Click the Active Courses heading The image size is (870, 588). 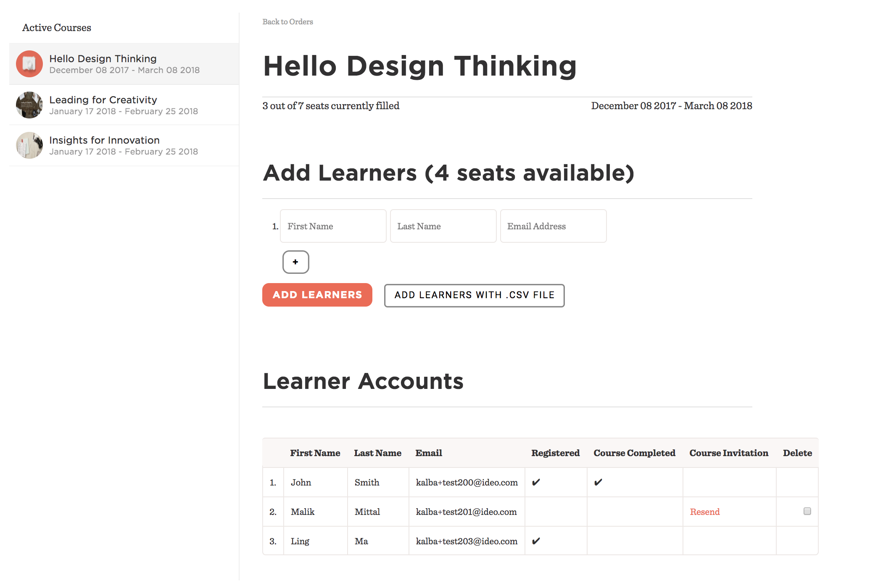(57, 28)
